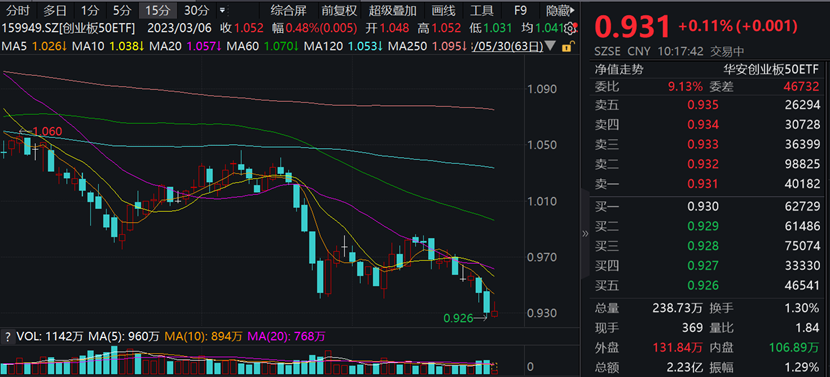Toggle the yellow unlock padlock icon
Image resolution: width=830 pixels, height=377 pixels.
[566, 47]
